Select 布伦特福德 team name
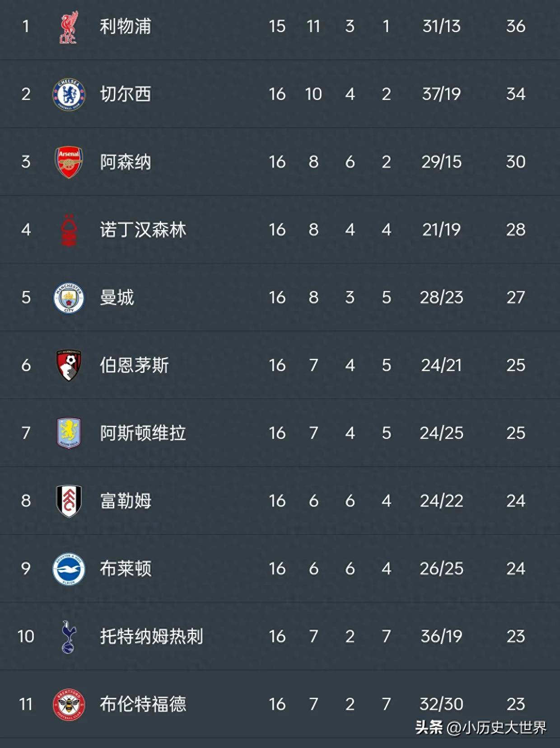 [143, 704]
